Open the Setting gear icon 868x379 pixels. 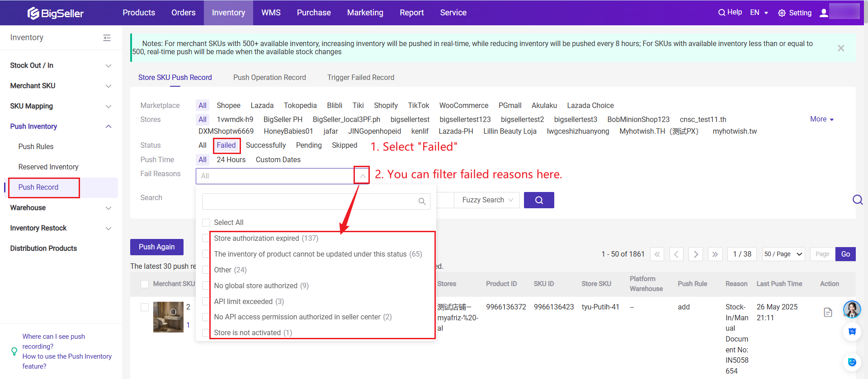click(782, 13)
